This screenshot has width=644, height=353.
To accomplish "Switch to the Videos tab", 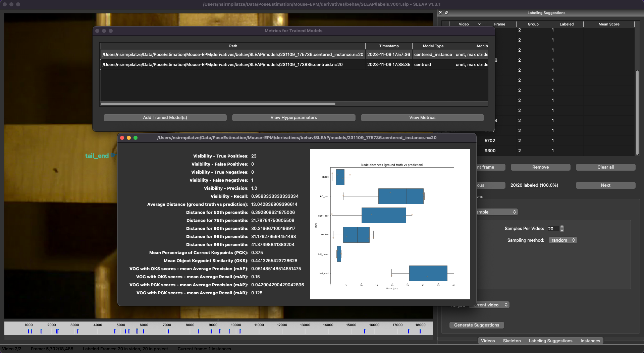I will click(488, 341).
